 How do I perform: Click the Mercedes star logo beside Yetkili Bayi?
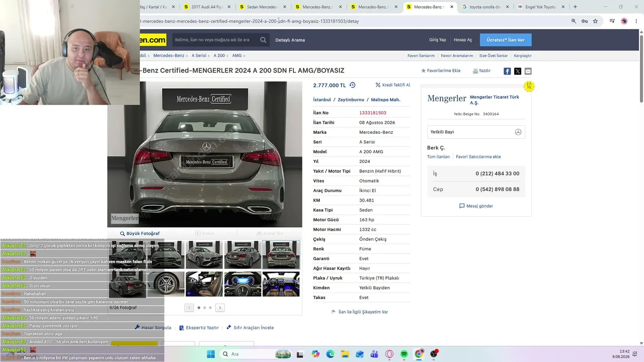(x=518, y=132)
